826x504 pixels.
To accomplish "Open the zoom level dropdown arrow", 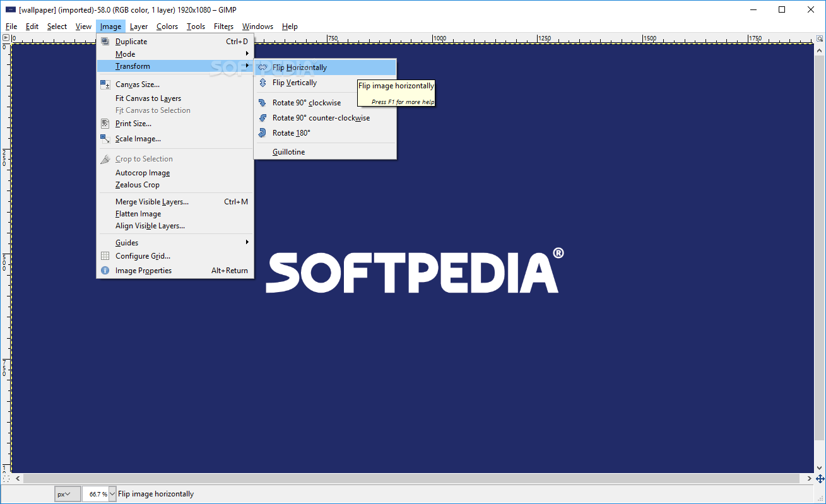I will pos(112,494).
